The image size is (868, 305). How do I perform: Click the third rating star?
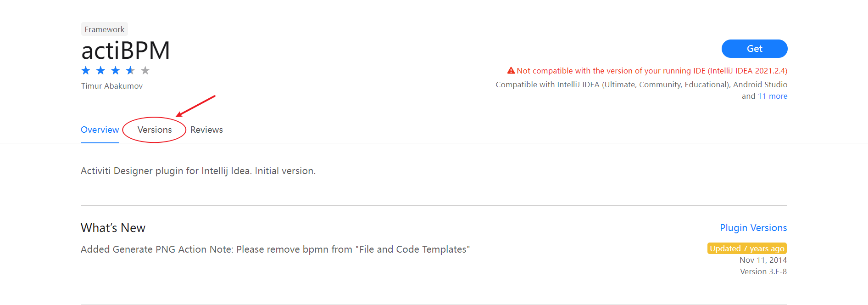point(116,70)
